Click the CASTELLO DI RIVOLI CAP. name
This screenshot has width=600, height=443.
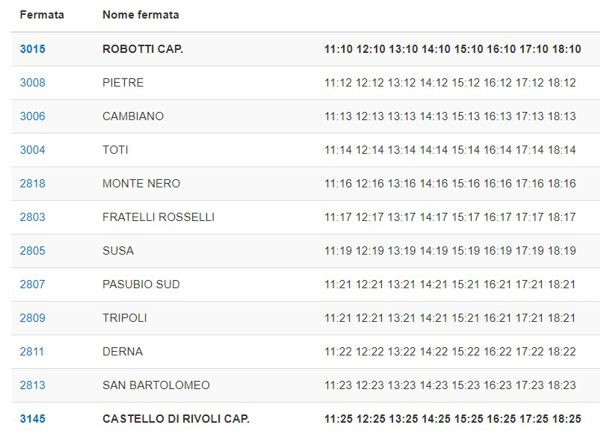coord(176,419)
